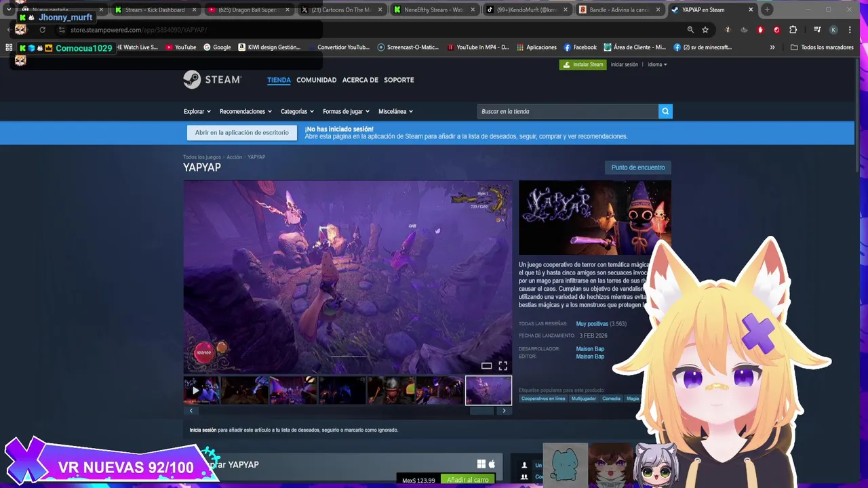Click the site info icon in address bar
Image resolution: width=868 pixels, height=488 pixels.
point(62,30)
